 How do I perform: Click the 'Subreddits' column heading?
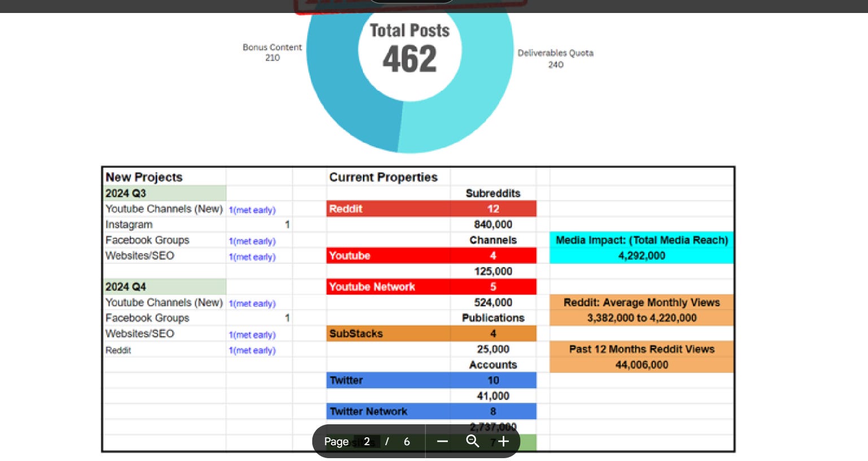[493, 193]
